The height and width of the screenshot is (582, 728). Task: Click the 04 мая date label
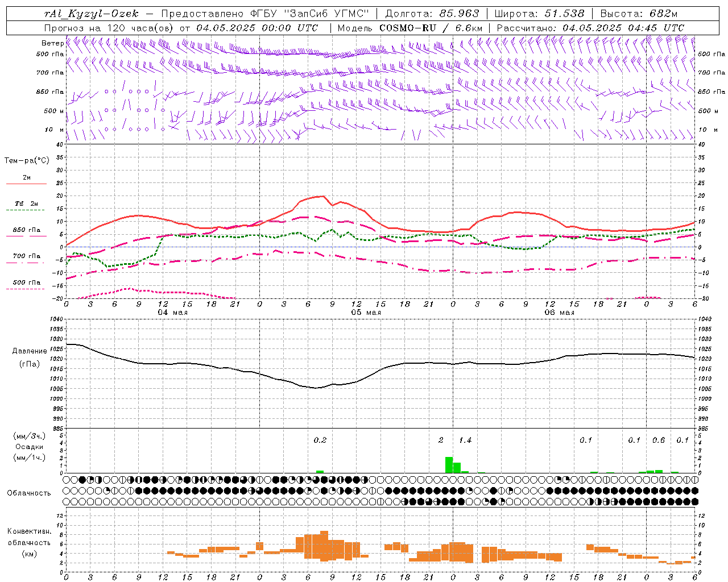tap(172, 313)
